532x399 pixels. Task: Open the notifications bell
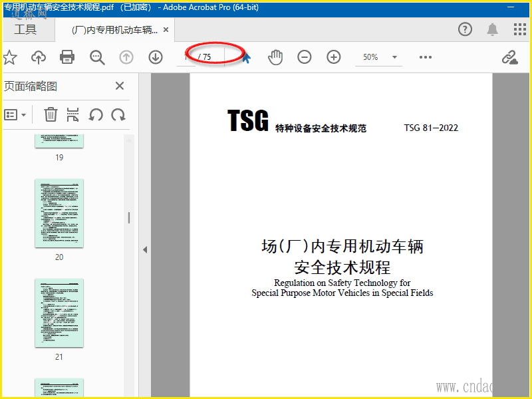[x=492, y=29]
